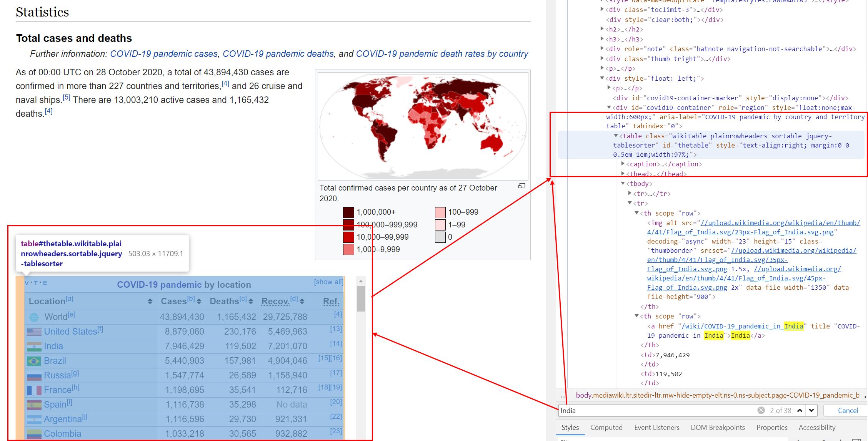Go to the previous search result
This screenshot has width=868, height=441.
(x=800, y=410)
